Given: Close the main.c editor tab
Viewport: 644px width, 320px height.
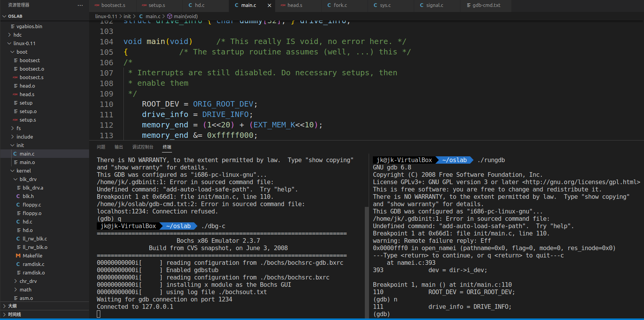Looking at the screenshot, I should click(269, 5).
